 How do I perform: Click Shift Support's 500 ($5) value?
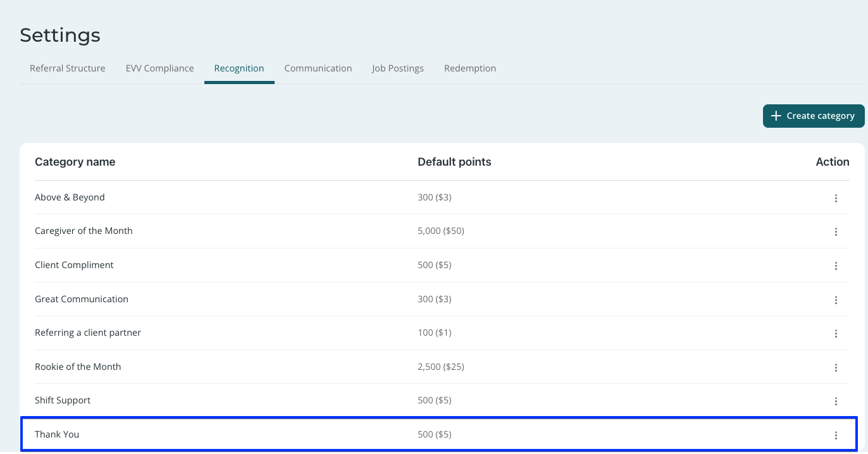click(x=435, y=400)
